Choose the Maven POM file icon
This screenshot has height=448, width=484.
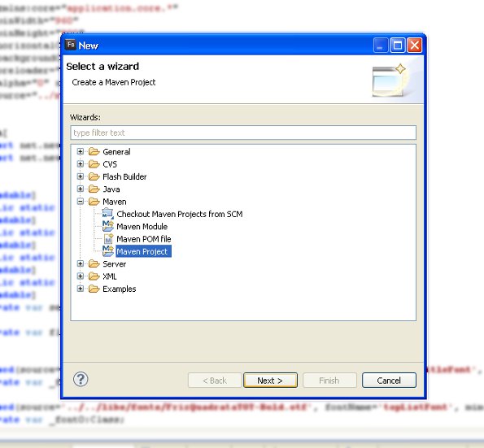click(108, 239)
